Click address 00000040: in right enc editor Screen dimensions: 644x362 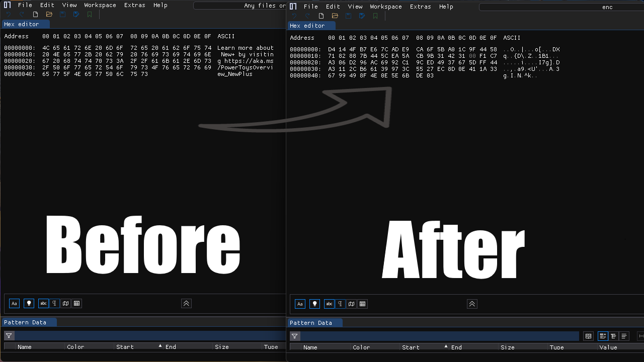(x=305, y=76)
